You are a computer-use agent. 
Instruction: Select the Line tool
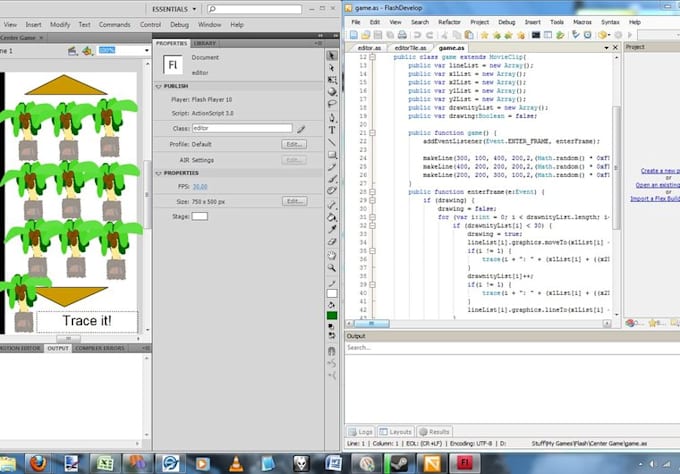click(332, 142)
